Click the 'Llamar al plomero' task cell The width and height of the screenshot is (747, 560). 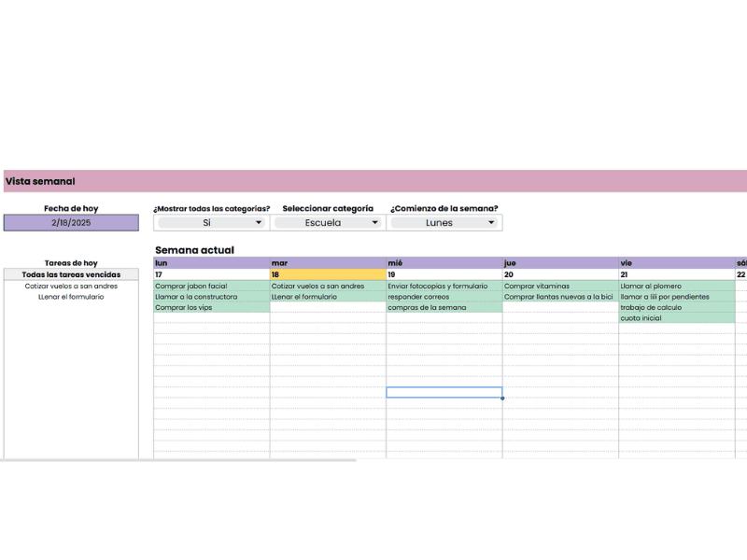point(676,287)
